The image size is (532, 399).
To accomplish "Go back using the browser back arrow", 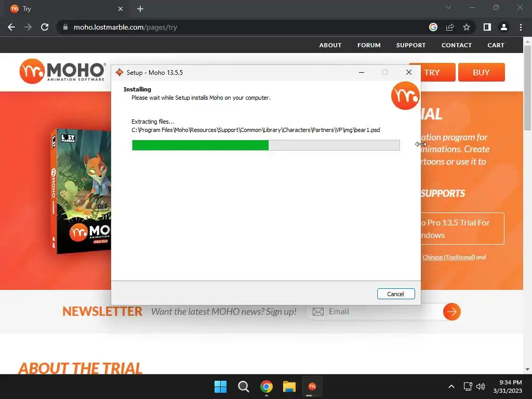I will click(11, 27).
